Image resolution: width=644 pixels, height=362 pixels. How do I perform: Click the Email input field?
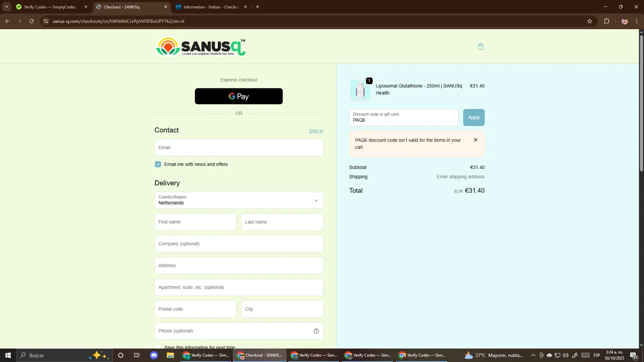pyautogui.click(x=239, y=148)
